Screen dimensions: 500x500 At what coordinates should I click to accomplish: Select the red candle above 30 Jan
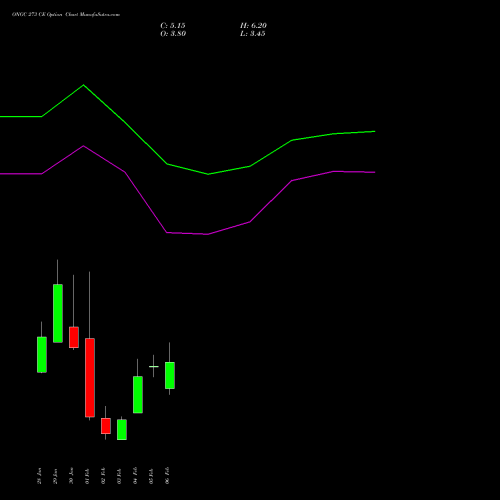click(74, 337)
